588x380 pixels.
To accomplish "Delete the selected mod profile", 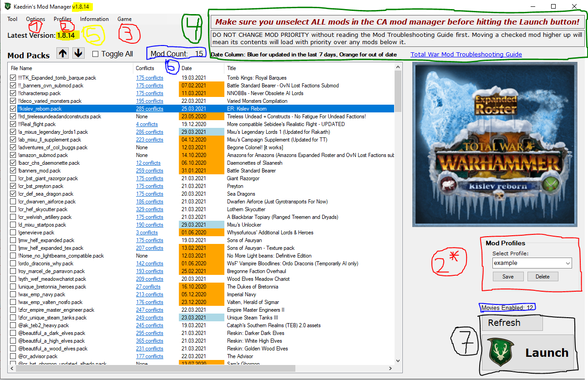I will click(x=542, y=276).
